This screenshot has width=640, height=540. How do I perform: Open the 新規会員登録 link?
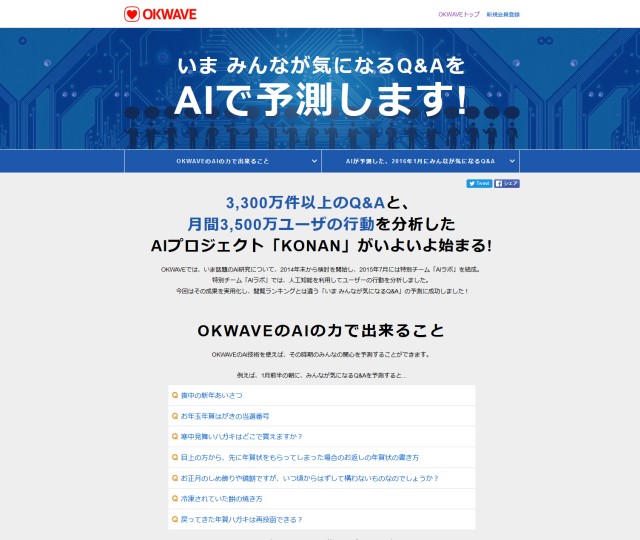503,14
